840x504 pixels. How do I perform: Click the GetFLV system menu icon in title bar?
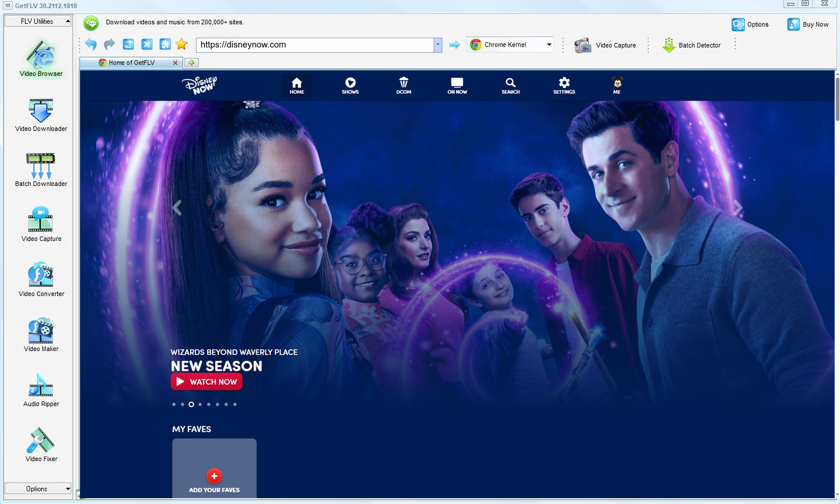(8, 5)
